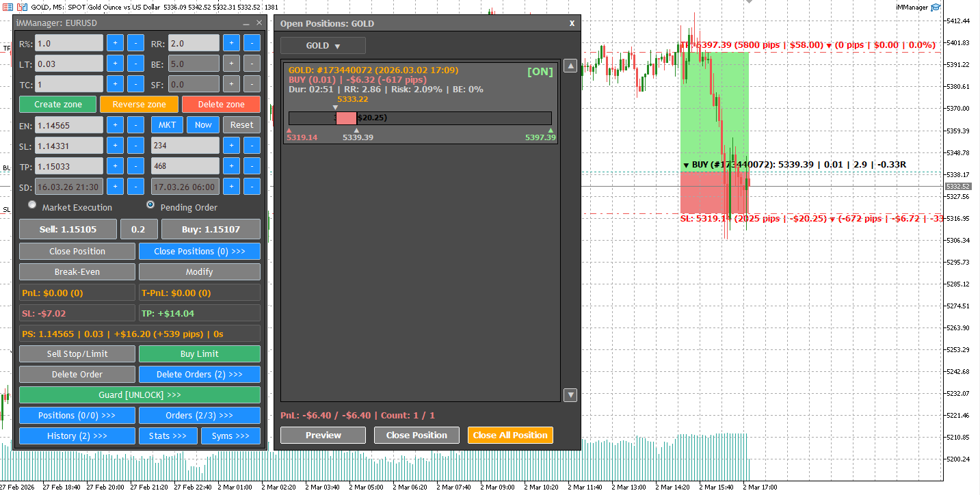Open the Orders (2/3) panel
This screenshot has height=495, width=980.
[x=200, y=415]
